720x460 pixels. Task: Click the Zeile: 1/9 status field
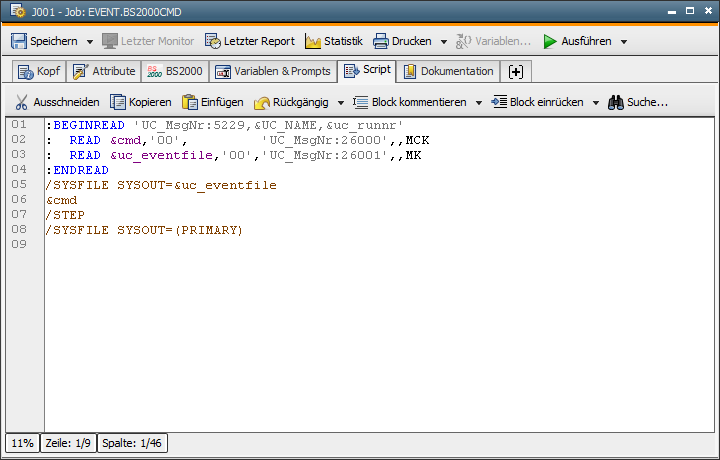pyautogui.click(x=68, y=443)
